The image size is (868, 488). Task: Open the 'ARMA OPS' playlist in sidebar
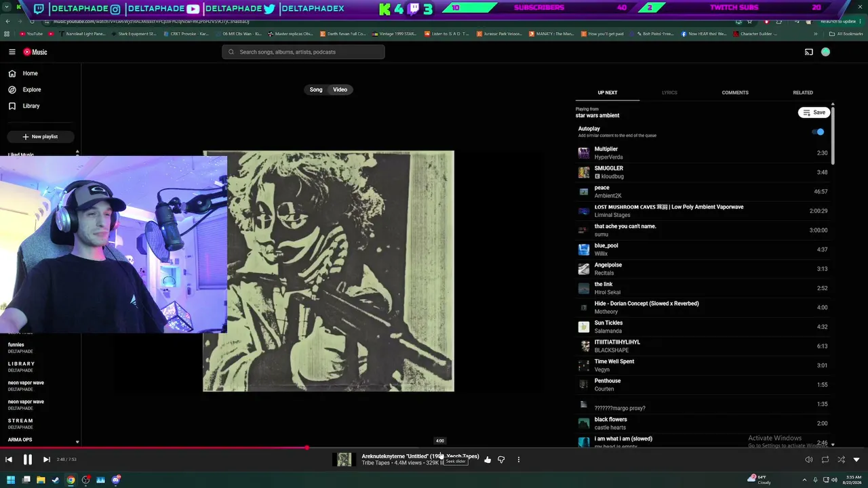pyautogui.click(x=20, y=440)
